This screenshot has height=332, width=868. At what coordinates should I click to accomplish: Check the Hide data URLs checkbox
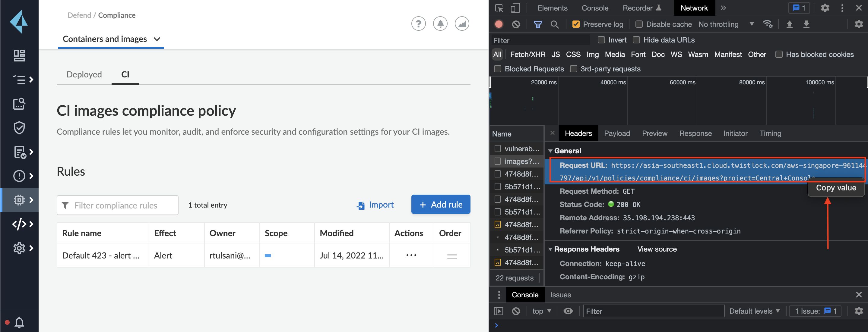[636, 40]
